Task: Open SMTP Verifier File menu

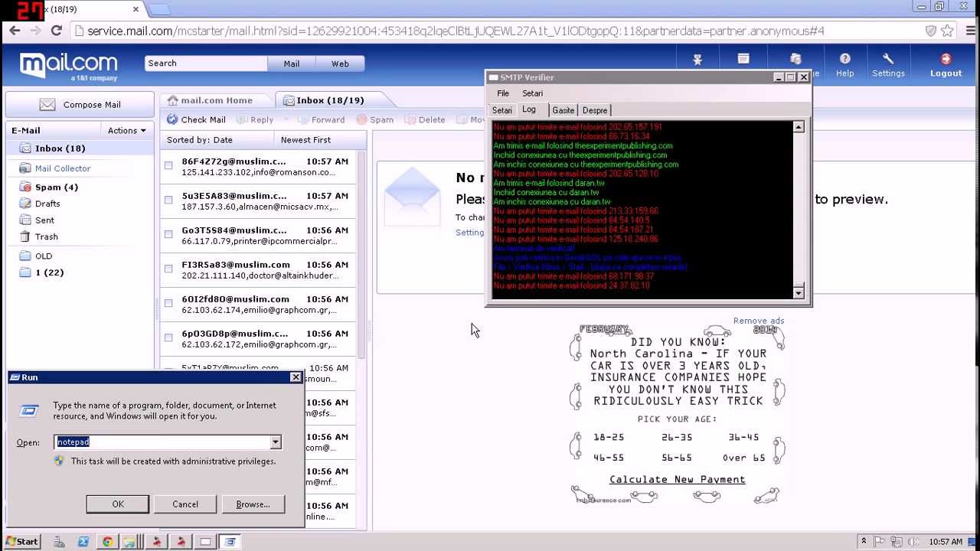Action: 503,93
